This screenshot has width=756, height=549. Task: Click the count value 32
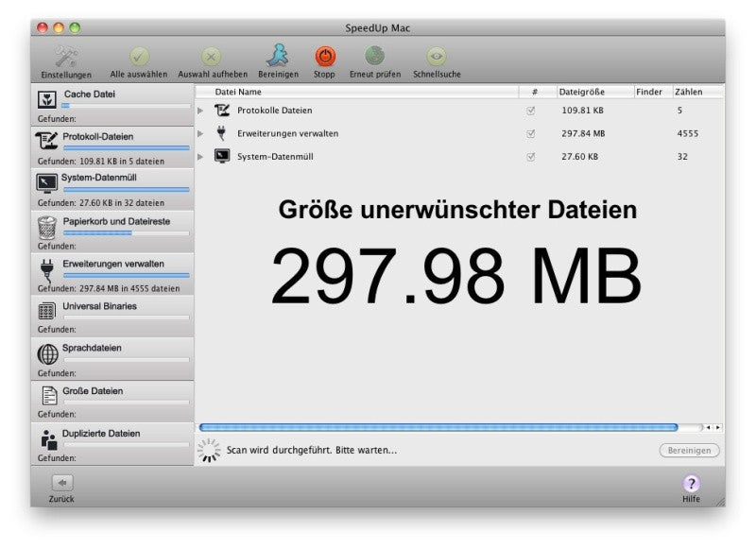682,157
